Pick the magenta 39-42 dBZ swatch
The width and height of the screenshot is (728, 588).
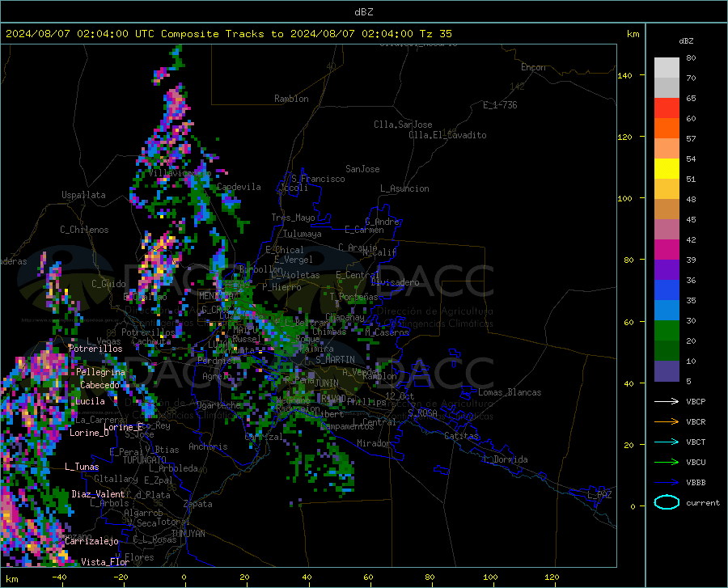coord(667,250)
